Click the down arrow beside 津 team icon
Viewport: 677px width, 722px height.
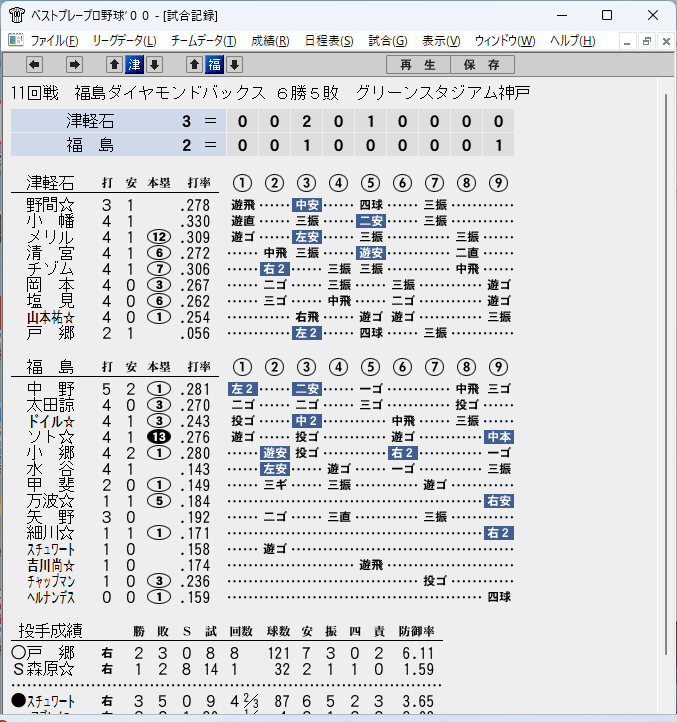[155, 65]
